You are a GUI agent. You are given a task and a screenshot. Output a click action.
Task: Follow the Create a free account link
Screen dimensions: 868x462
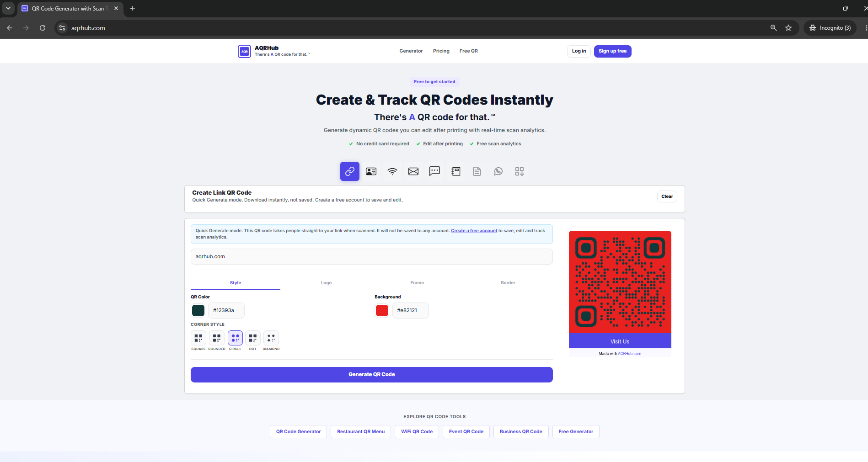pyautogui.click(x=474, y=231)
